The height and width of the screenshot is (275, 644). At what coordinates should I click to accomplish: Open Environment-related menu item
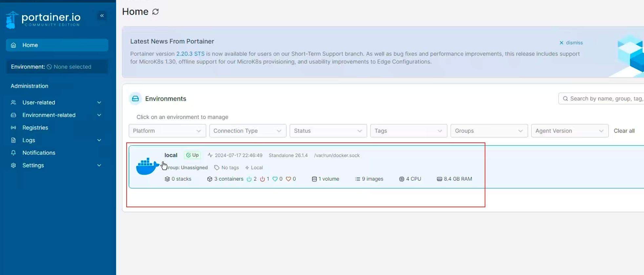pos(57,115)
